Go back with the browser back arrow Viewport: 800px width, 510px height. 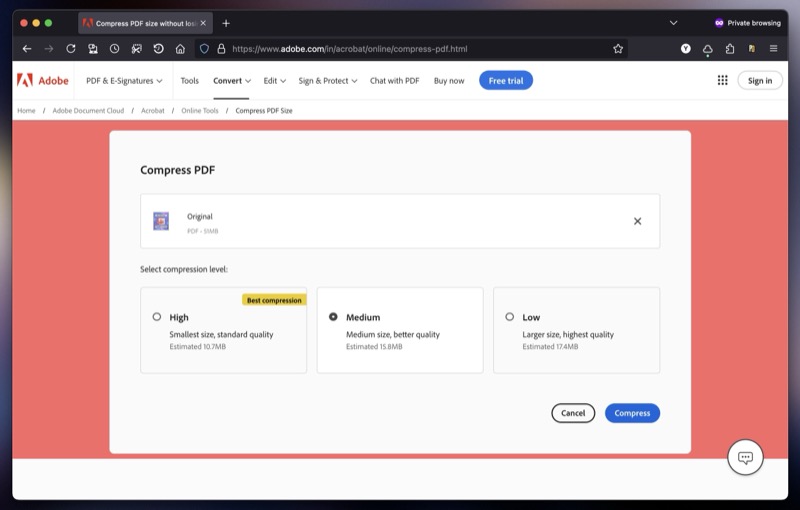[x=27, y=49]
